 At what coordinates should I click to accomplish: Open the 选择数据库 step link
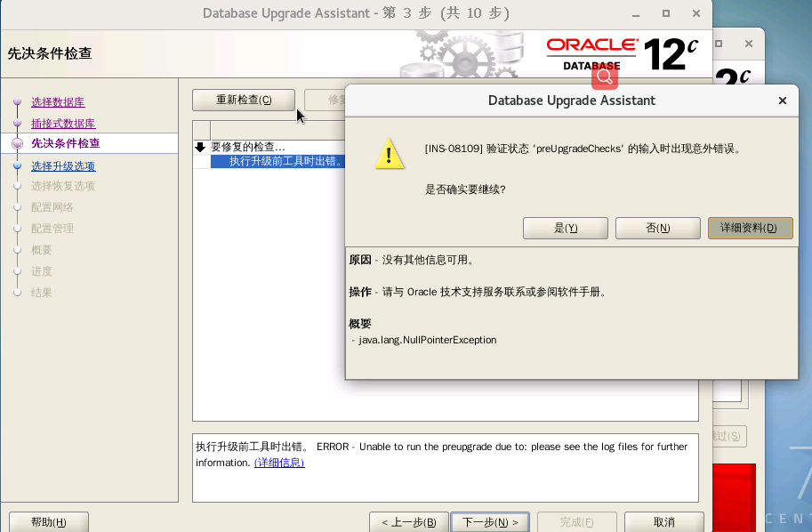[x=58, y=102]
